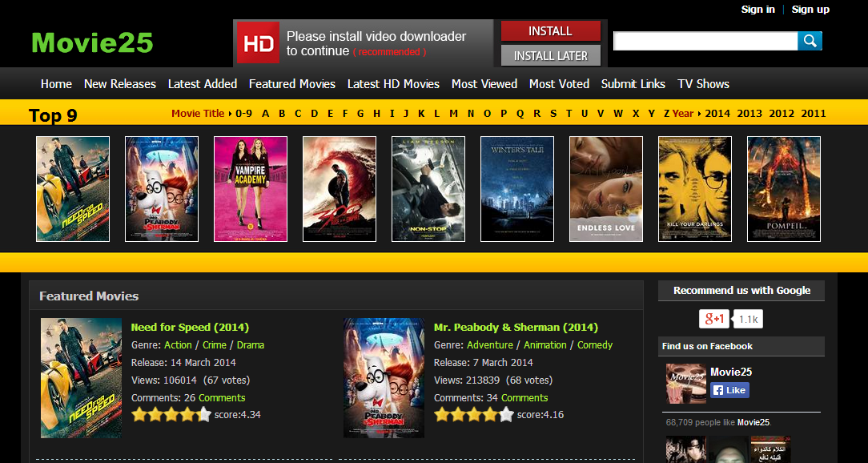Click the INSTALL button in the banner
Image resolution: width=868 pixels, height=463 pixels.
pos(550,30)
